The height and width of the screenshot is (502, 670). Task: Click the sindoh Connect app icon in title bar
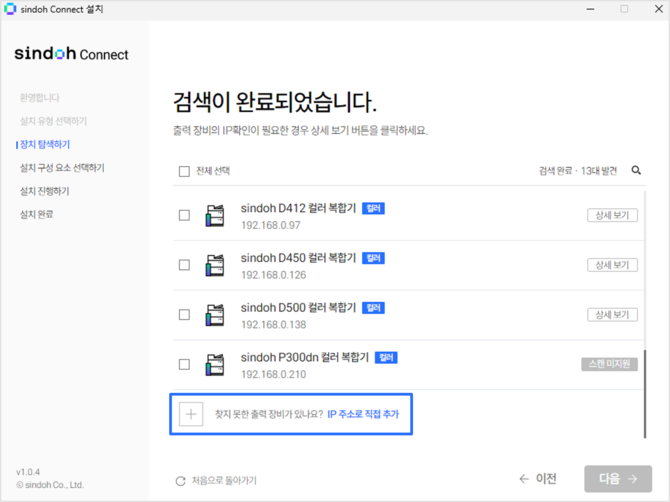point(9,9)
